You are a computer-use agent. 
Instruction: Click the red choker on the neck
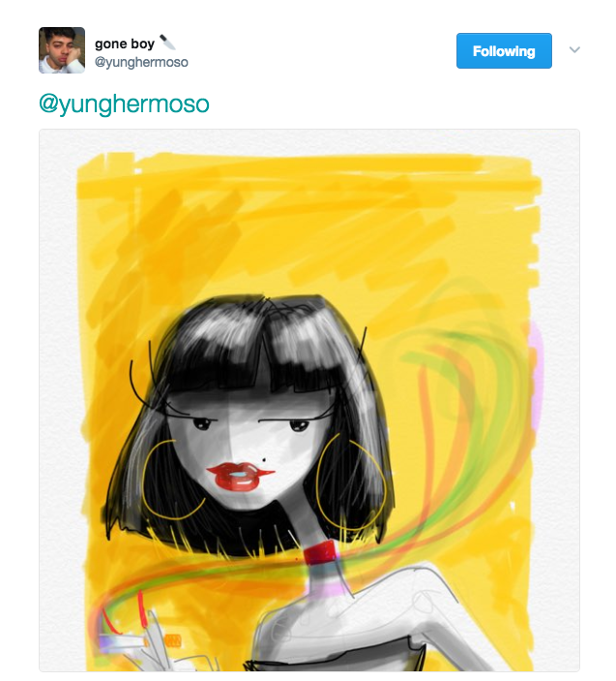(320, 553)
